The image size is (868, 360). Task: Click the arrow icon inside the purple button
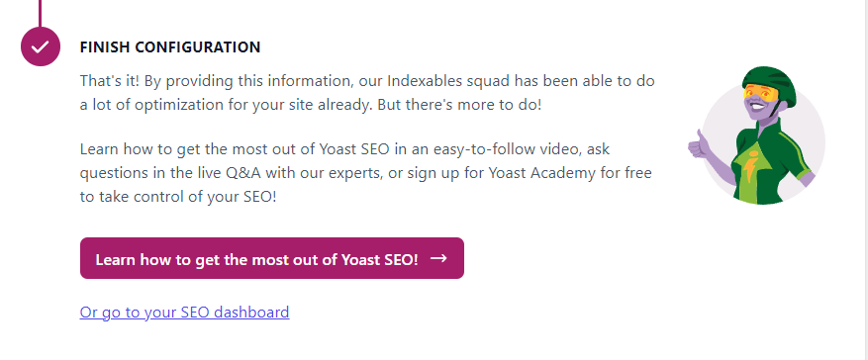coord(438,258)
